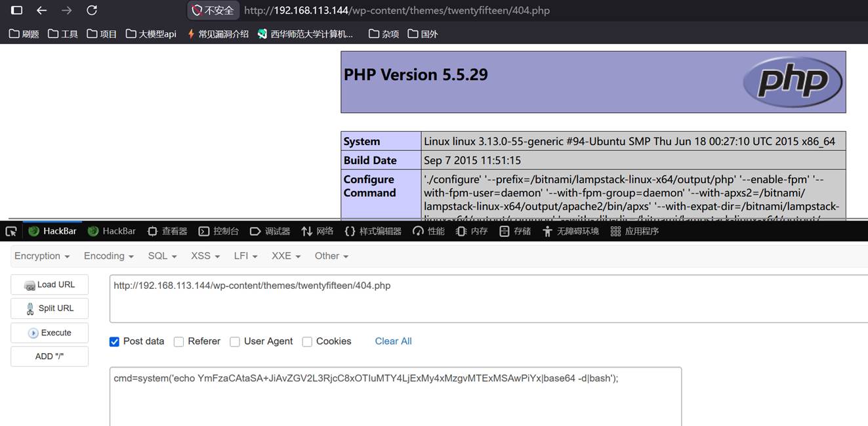The width and height of the screenshot is (868, 426).
Task: Click the forward navigation arrow
Action: (66, 11)
